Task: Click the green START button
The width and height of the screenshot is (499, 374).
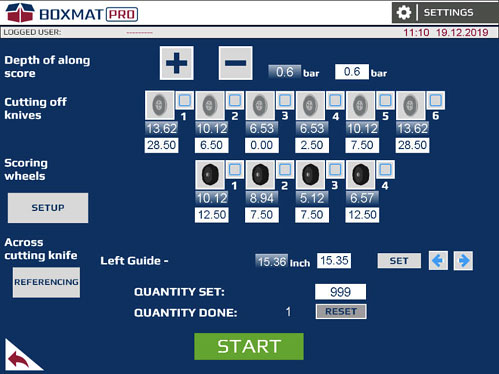Action: pyautogui.click(x=249, y=346)
